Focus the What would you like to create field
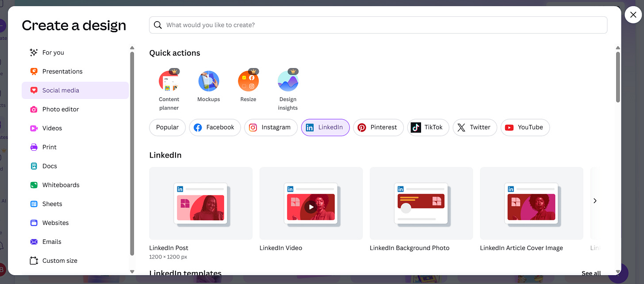 click(x=378, y=25)
